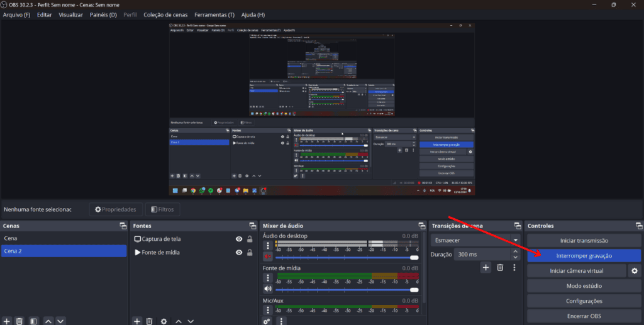Remove the selected source with the trash icon
Viewport: 644px width, 325px height.
tap(150, 321)
